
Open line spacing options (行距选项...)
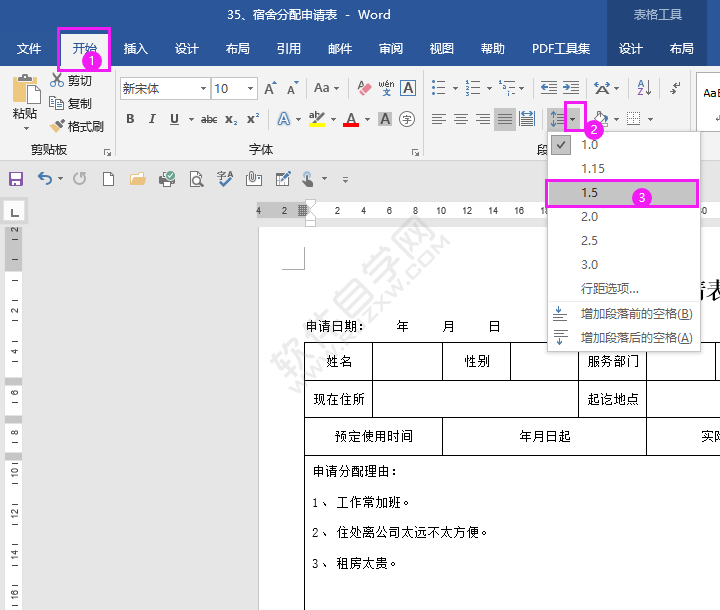tap(624, 288)
